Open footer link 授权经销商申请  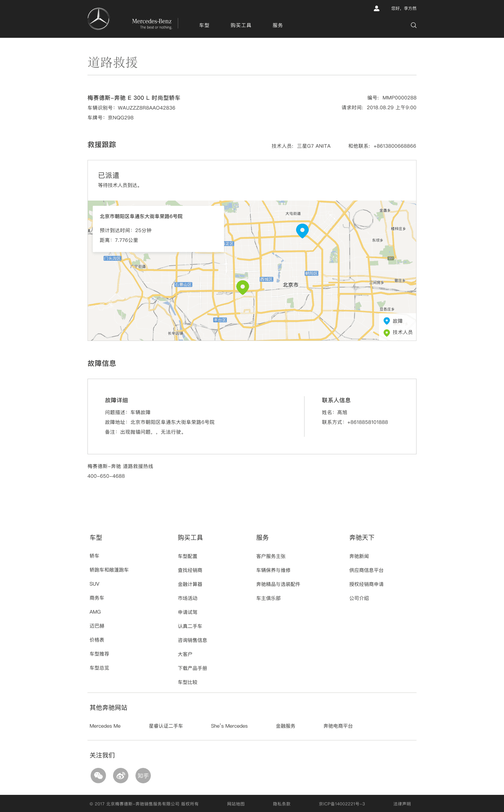[x=366, y=584]
